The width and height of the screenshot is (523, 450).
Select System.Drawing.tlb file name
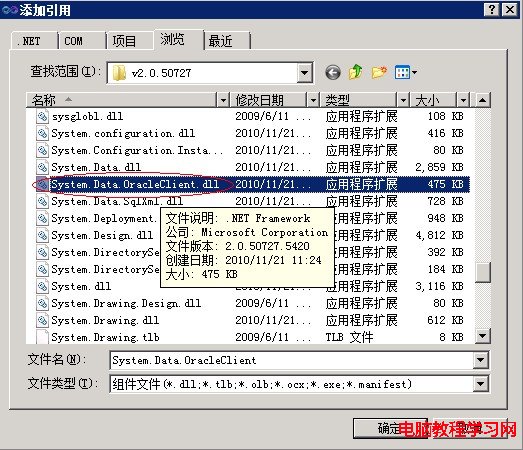click(x=105, y=337)
